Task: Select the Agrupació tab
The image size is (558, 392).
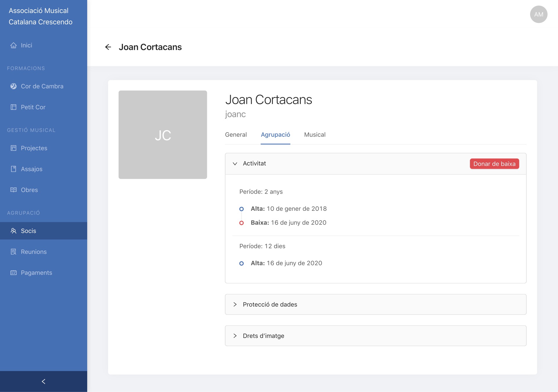Action: pos(275,135)
